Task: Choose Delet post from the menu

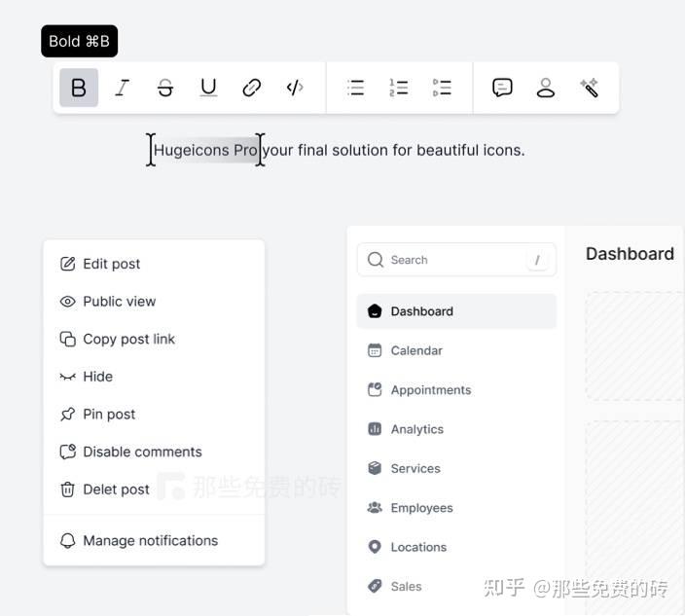Action: (154, 489)
